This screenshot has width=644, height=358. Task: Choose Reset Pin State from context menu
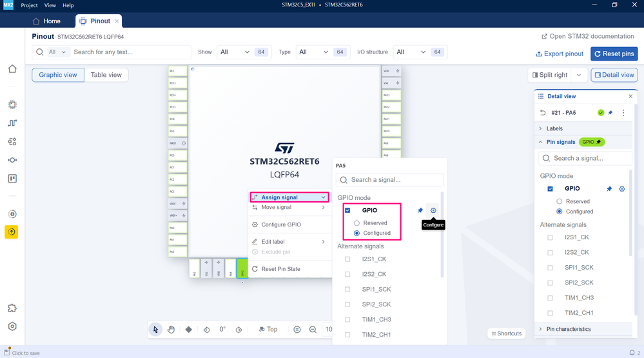tap(289, 269)
